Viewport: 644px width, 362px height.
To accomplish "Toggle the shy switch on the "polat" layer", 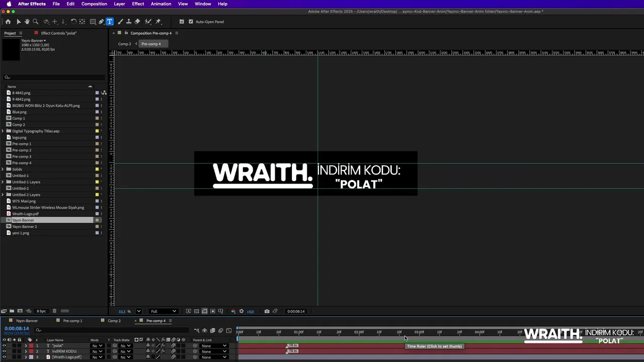I will pyautogui.click(x=148, y=346).
